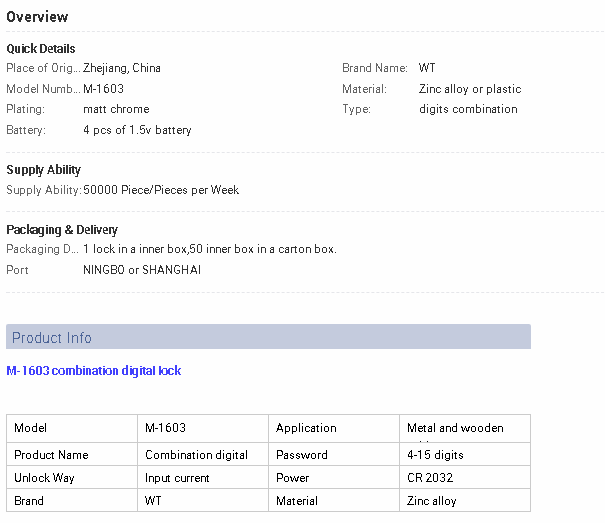Click the Supply Ability bold heading
605x523 pixels.
coord(44,170)
